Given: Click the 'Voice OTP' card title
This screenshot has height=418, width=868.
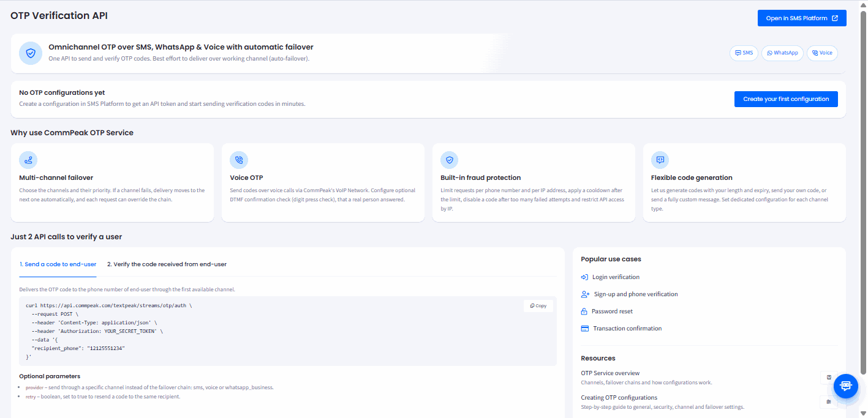Looking at the screenshot, I should (246, 178).
